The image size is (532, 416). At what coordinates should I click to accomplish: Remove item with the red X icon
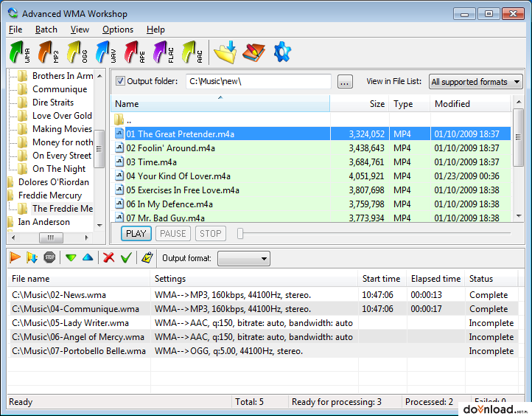coord(108,257)
